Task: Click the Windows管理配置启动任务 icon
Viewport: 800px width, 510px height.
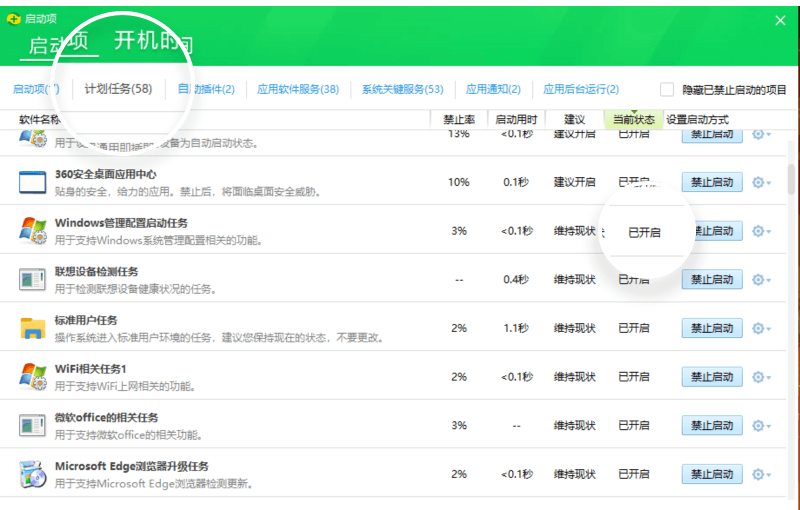Action: click(32, 231)
